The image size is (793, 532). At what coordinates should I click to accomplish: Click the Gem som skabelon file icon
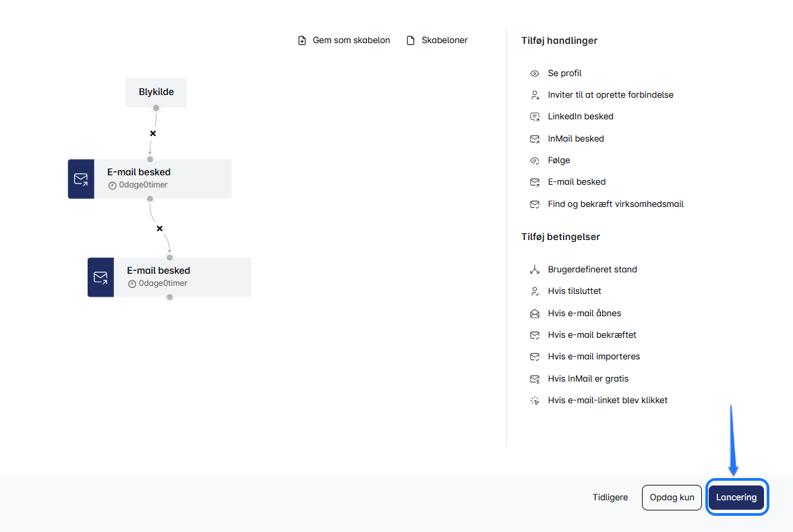[x=302, y=40]
